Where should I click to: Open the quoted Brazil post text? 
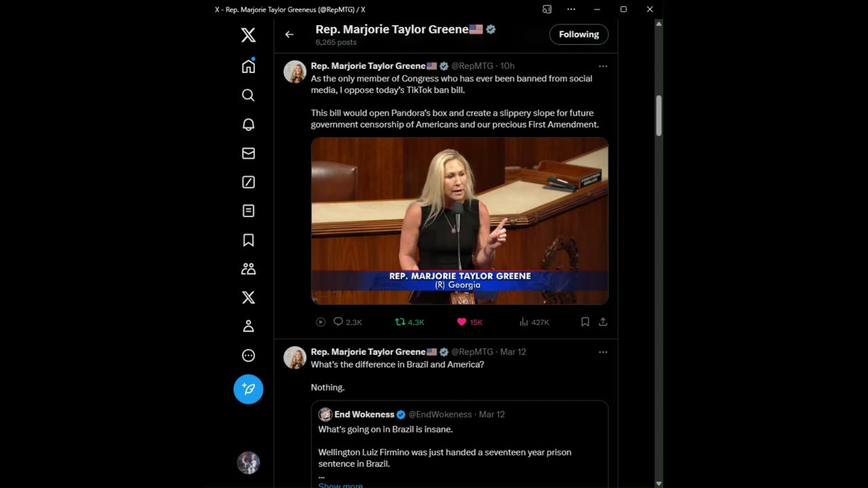pyautogui.click(x=445, y=447)
